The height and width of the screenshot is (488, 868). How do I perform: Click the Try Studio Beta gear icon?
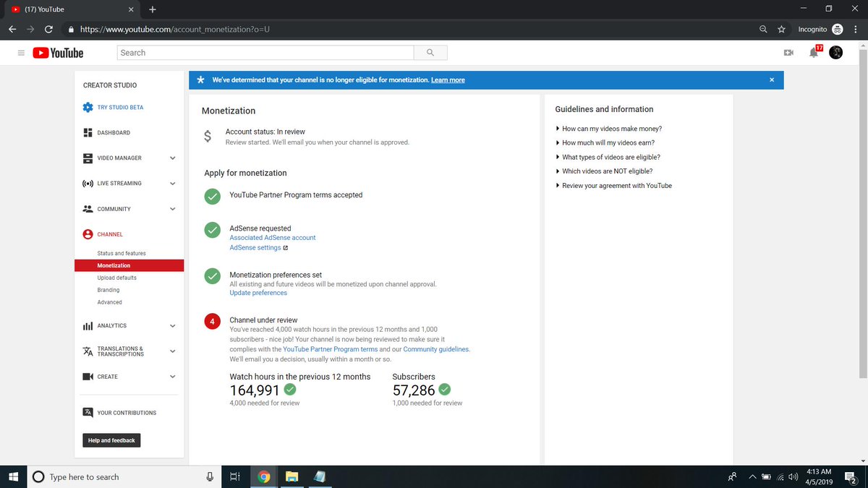88,107
